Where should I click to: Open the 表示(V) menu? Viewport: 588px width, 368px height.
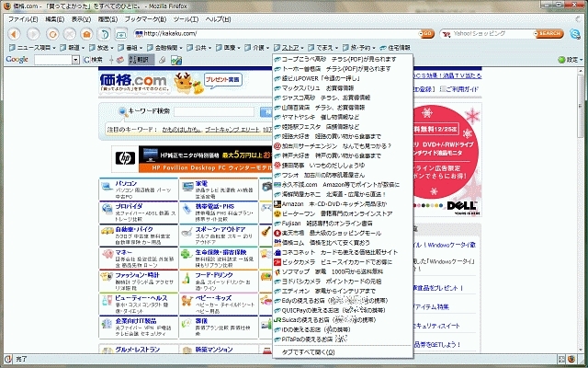click(81, 19)
